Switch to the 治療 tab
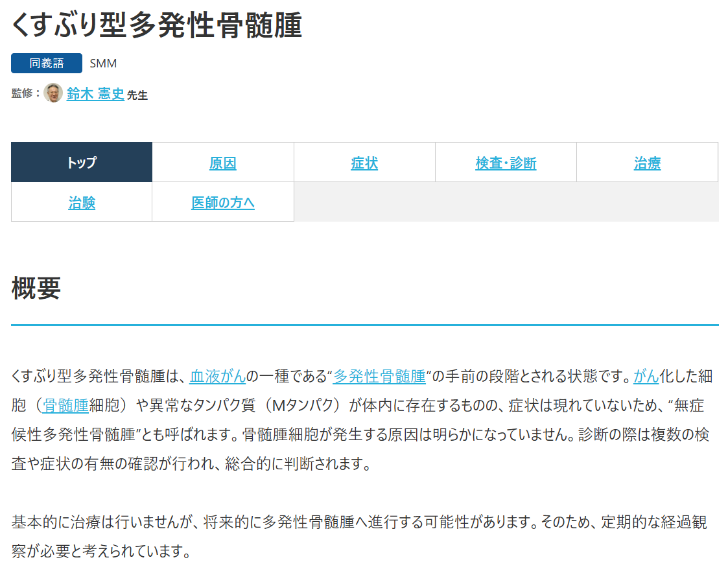728x562 pixels. coord(647,163)
